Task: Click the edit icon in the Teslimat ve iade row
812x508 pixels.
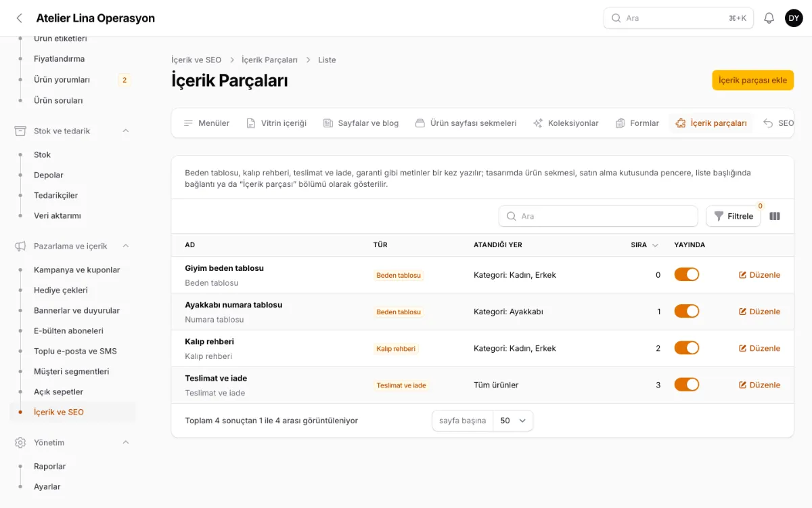Action: [x=742, y=385]
